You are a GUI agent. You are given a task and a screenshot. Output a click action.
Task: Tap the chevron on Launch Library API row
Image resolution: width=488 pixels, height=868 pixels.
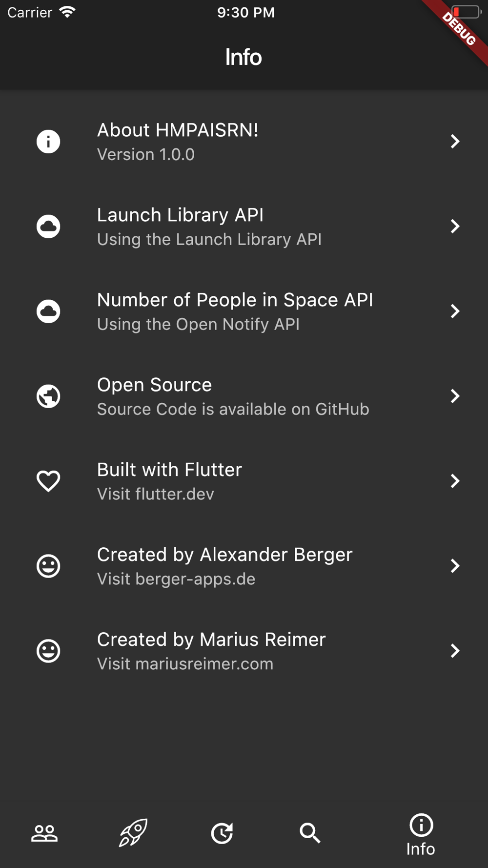[455, 227]
